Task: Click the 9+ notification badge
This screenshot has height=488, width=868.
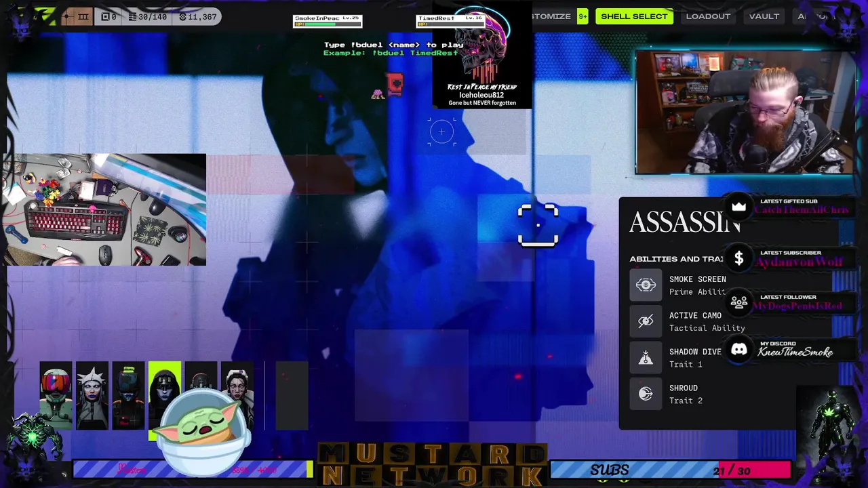Action: pos(583,16)
